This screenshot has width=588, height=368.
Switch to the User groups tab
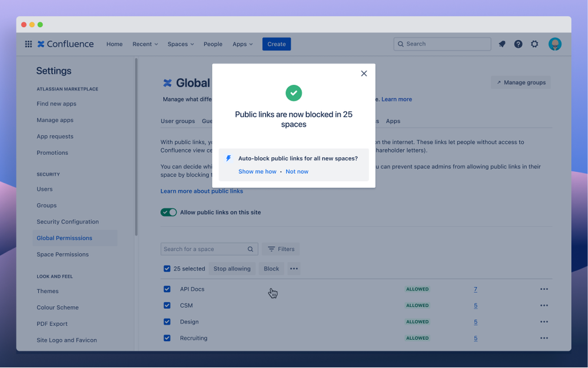click(x=178, y=121)
